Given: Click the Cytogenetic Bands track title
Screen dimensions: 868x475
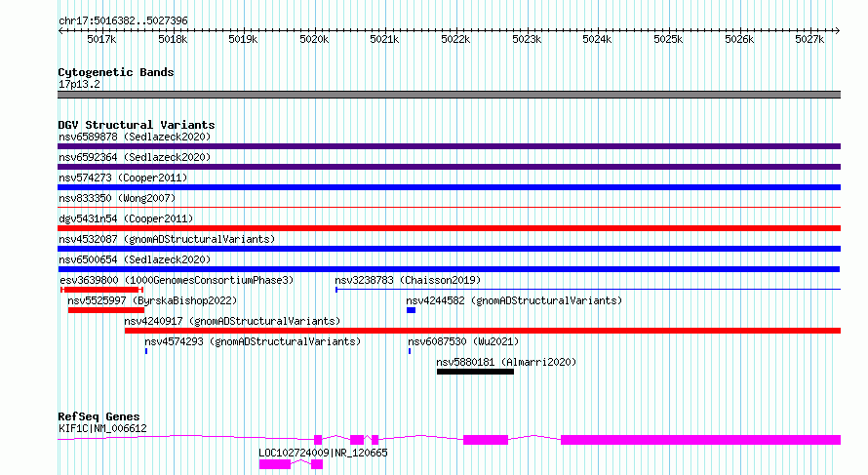Looking at the screenshot, I should tap(116, 72).
